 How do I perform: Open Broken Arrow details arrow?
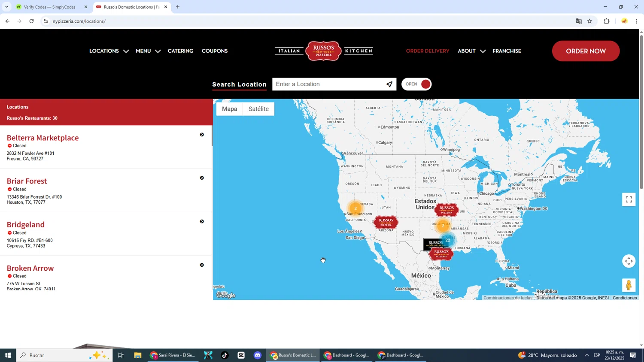pyautogui.click(x=202, y=265)
